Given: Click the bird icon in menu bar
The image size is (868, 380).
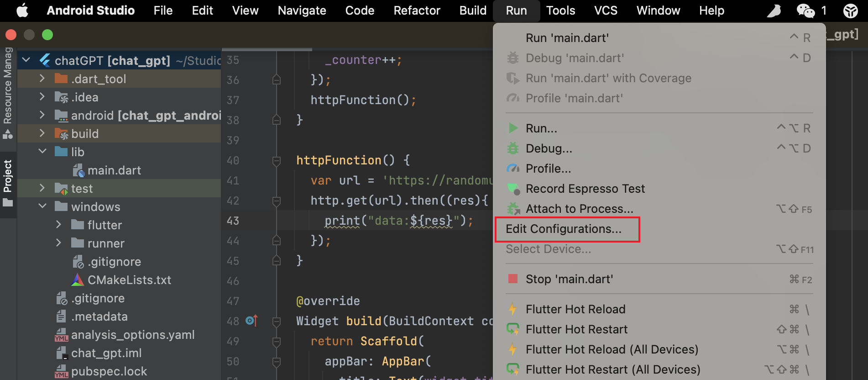Looking at the screenshot, I should click(774, 11).
